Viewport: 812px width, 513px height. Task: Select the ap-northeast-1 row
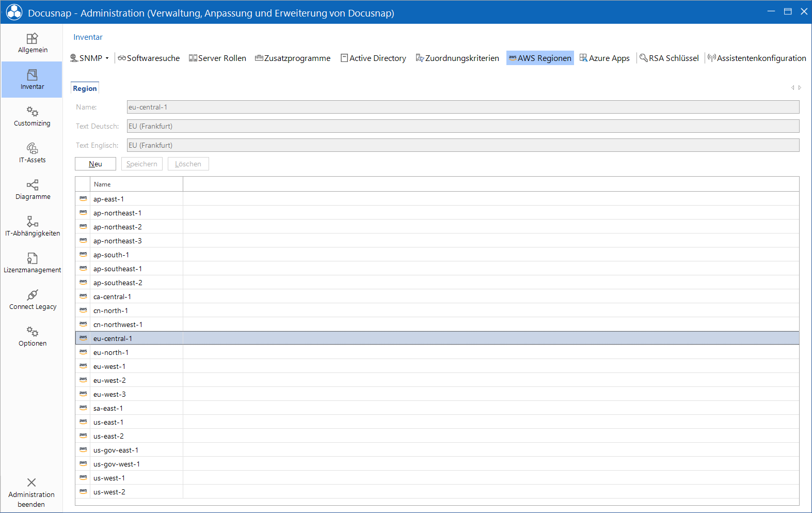[437, 213]
